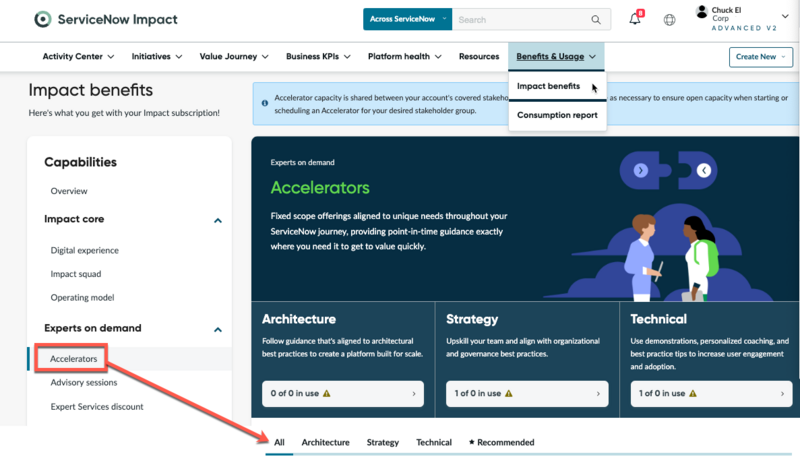
Task: Open the Initiatives dropdown menu
Action: [157, 57]
